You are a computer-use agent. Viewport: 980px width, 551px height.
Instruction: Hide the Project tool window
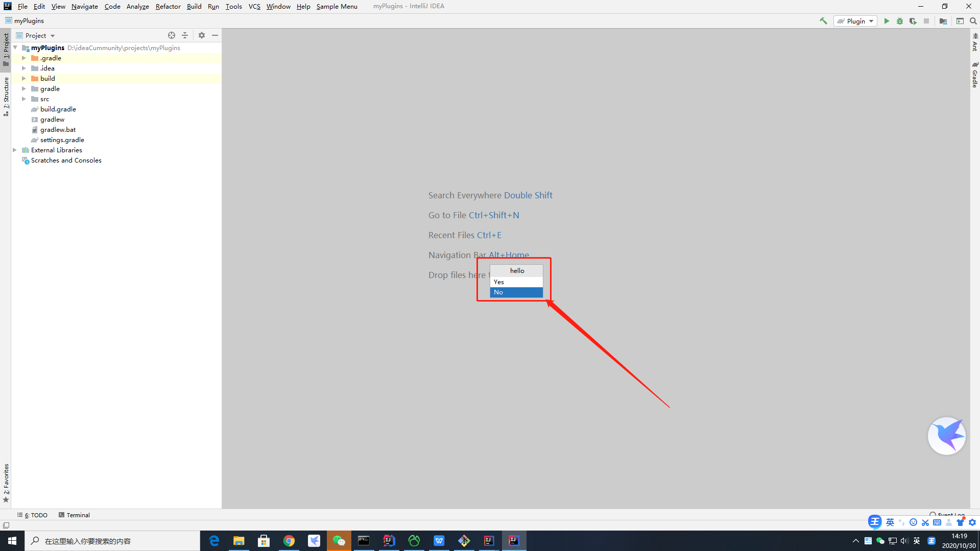(215, 35)
